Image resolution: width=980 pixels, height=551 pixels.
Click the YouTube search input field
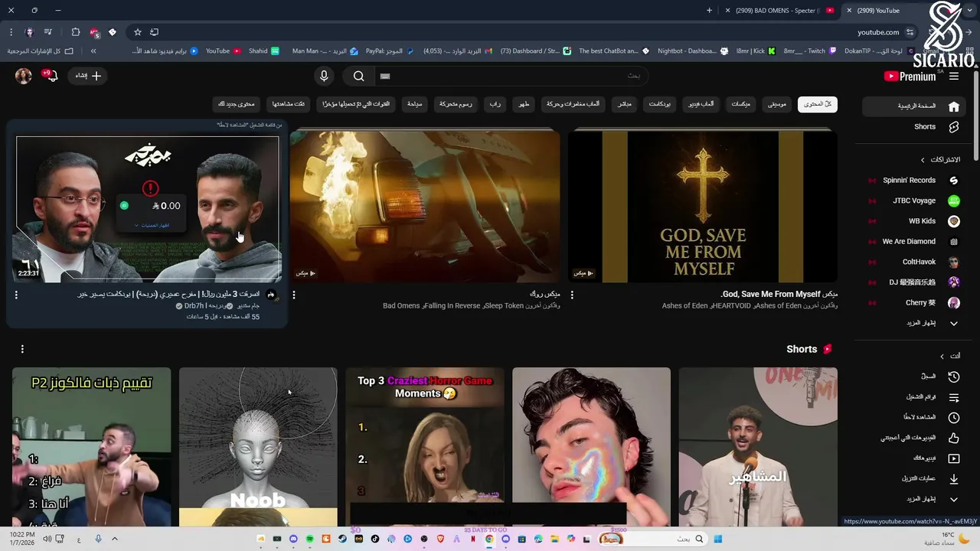pos(511,76)
